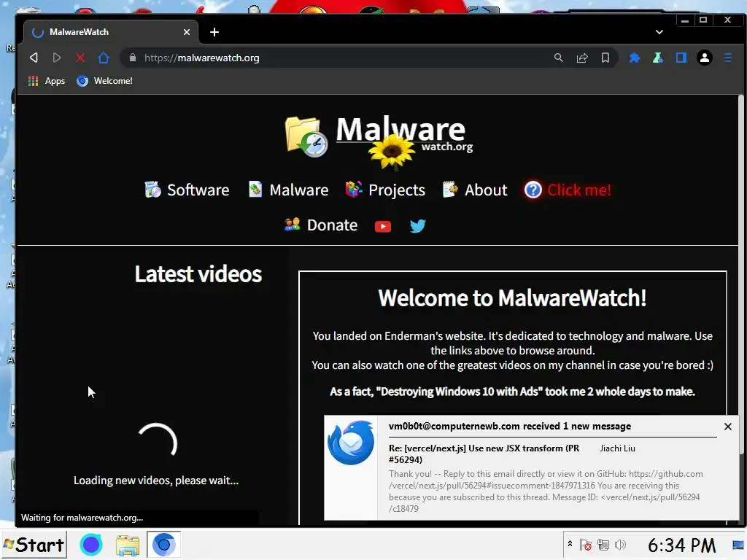Launch the blue circle browser taskbar shortcut

[x=90, y=545]
